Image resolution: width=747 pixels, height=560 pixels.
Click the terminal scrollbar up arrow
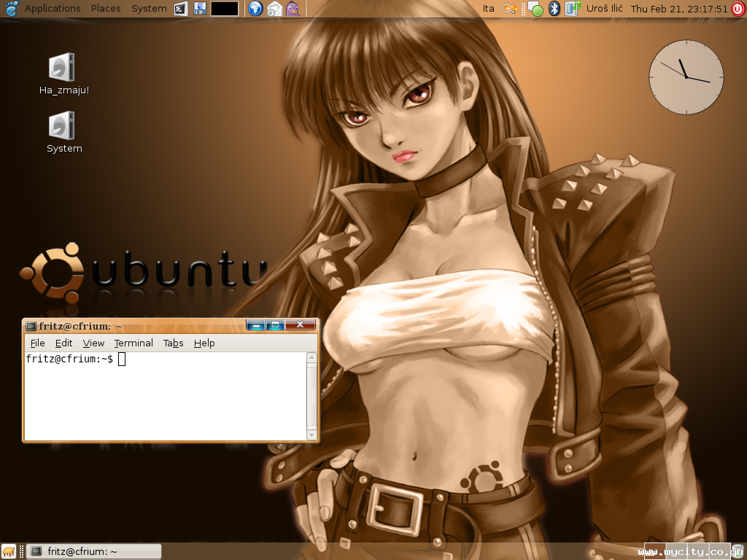coord(311,357)
